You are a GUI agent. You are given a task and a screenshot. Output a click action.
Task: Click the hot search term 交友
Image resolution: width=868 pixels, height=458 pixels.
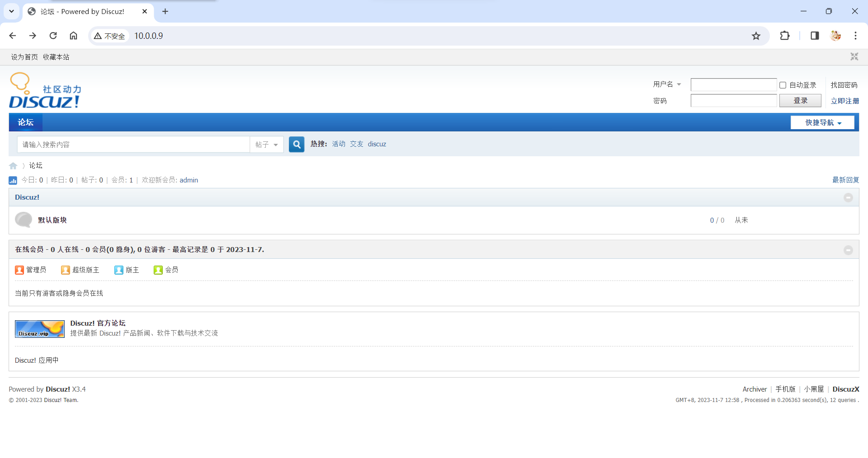(x=357, y=144)
